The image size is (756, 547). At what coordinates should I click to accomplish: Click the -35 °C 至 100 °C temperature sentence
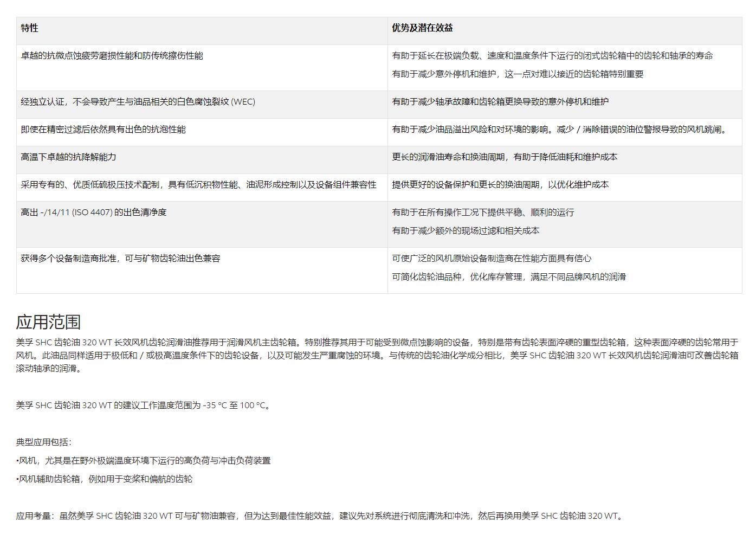[144, 406]
